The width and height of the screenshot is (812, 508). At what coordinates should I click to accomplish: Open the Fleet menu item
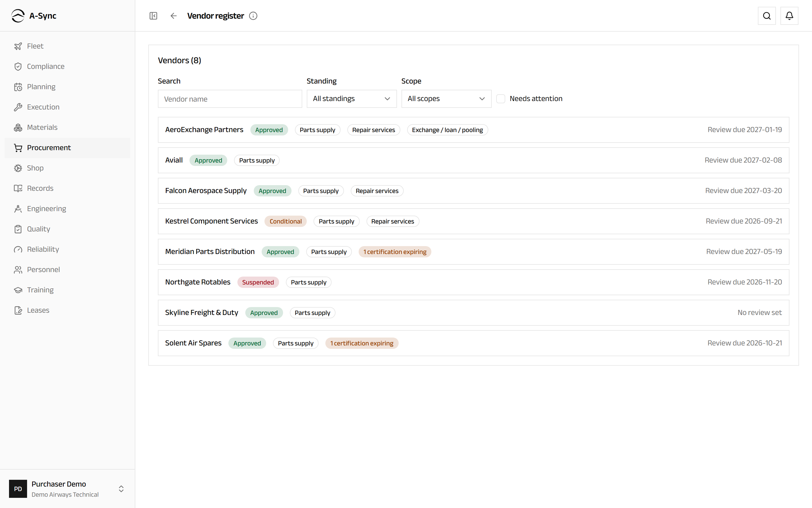tap(67, 46)
